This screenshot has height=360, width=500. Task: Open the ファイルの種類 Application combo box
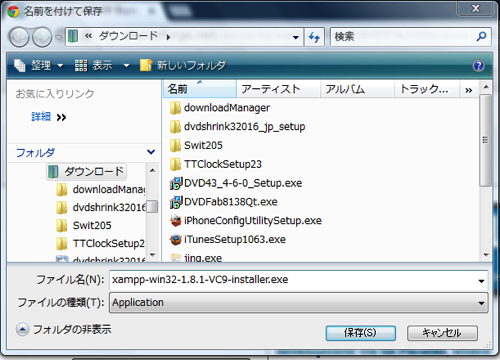point(298,303)
